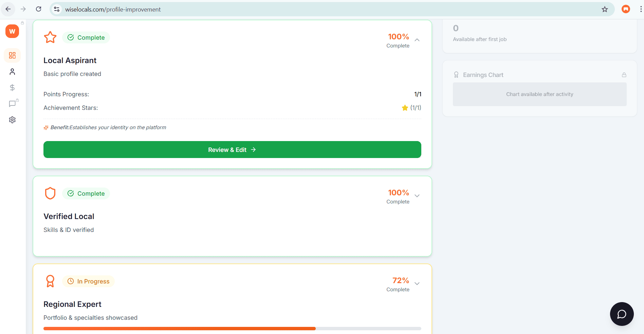644x334 pixels.
Task: Click the In Progress badge on Regional Expert
Action: [x=88, y=281]
